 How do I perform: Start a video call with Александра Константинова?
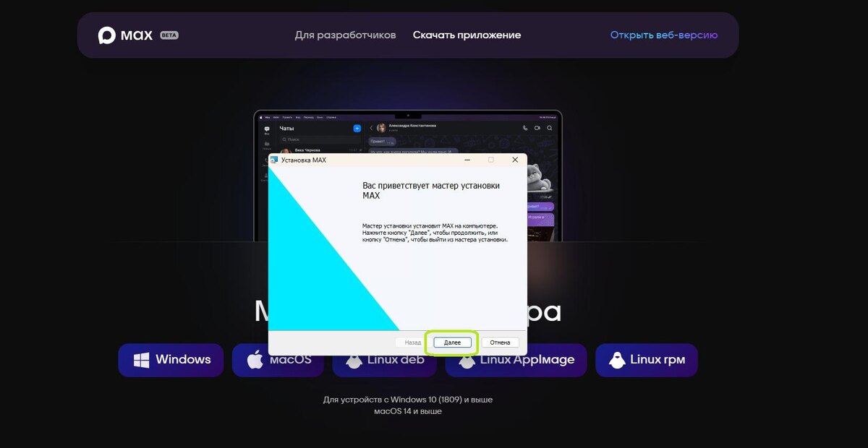click(x=537, y=128)
